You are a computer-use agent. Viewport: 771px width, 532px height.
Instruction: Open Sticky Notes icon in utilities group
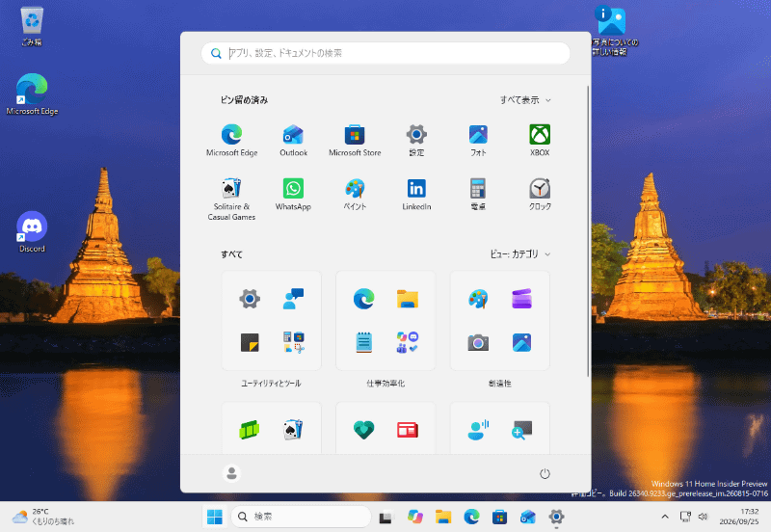(250, 342)
